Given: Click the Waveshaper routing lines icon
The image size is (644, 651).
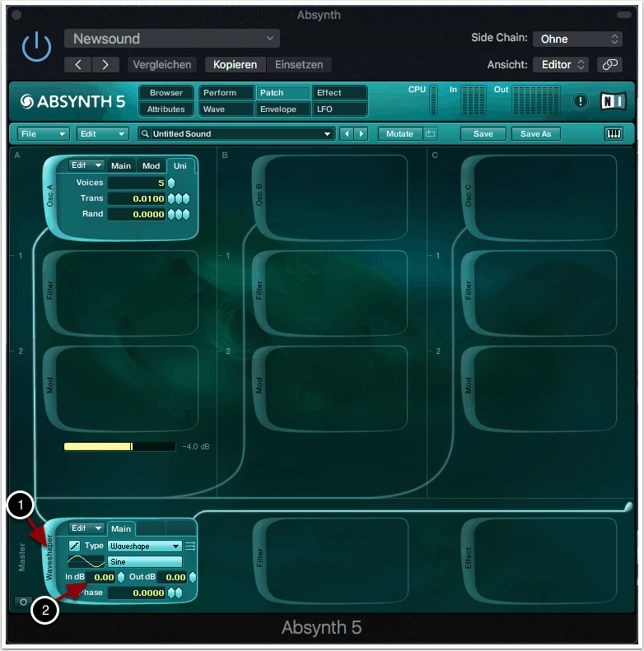Looking at the screenshot, I should (190, 546).
